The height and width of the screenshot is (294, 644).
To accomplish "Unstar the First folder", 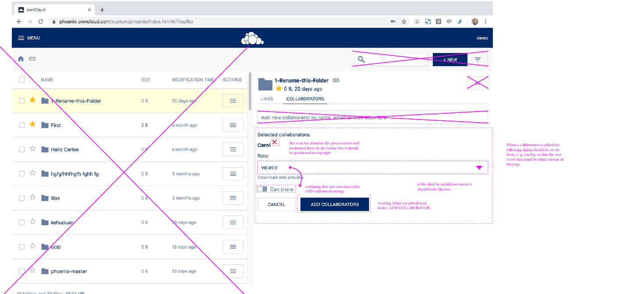I will point(32,125).
